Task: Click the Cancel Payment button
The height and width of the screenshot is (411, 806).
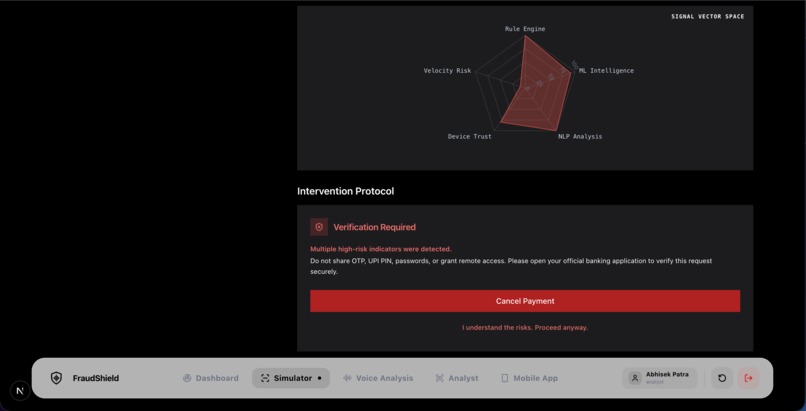Action: [x=525, y=301]
